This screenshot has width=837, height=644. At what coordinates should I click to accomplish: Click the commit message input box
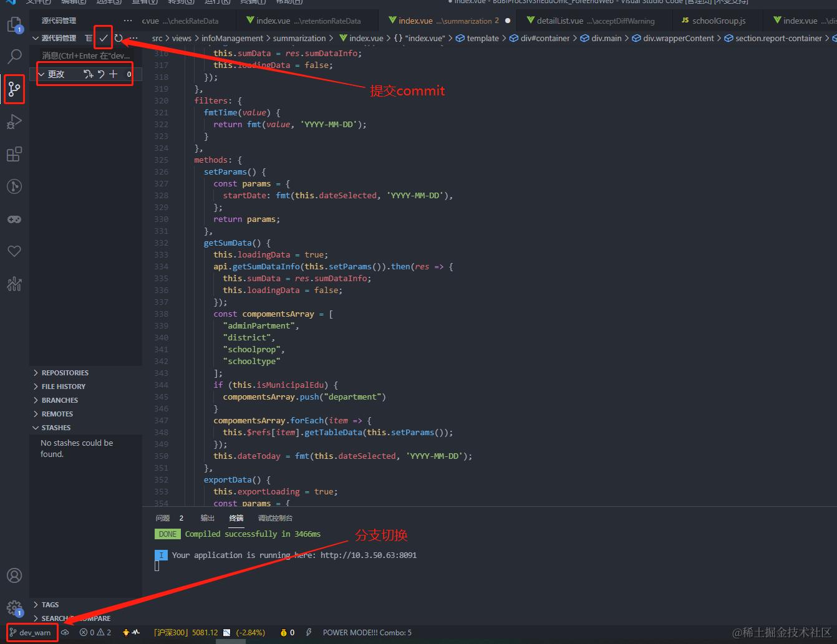[87, 55]
